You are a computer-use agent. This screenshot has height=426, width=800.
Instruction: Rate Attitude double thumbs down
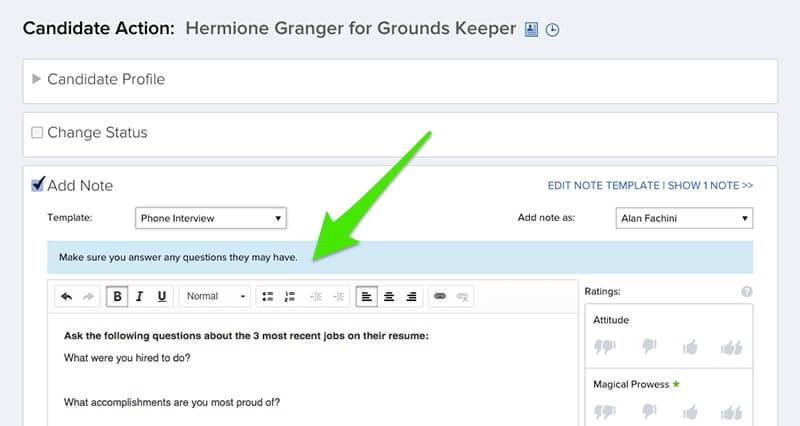tap(605, 347)
